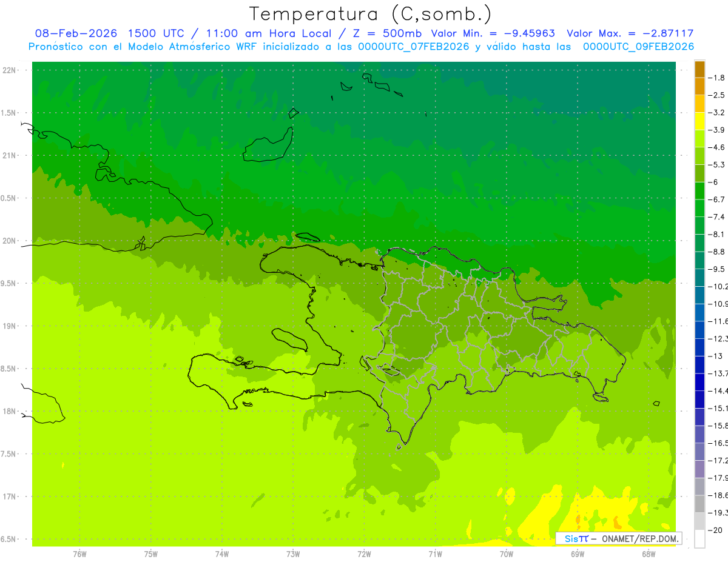Click the "-10.9" color scale label

point(718,304)
